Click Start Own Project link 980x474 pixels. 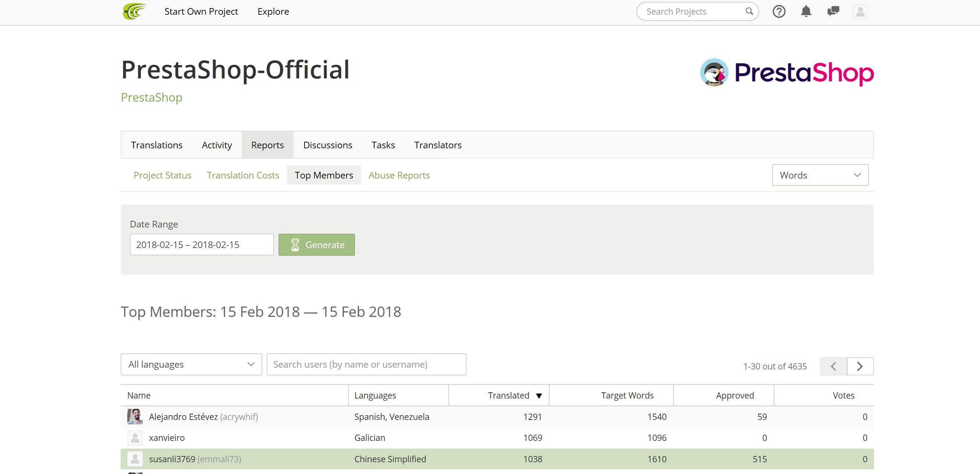click(201, 11)
